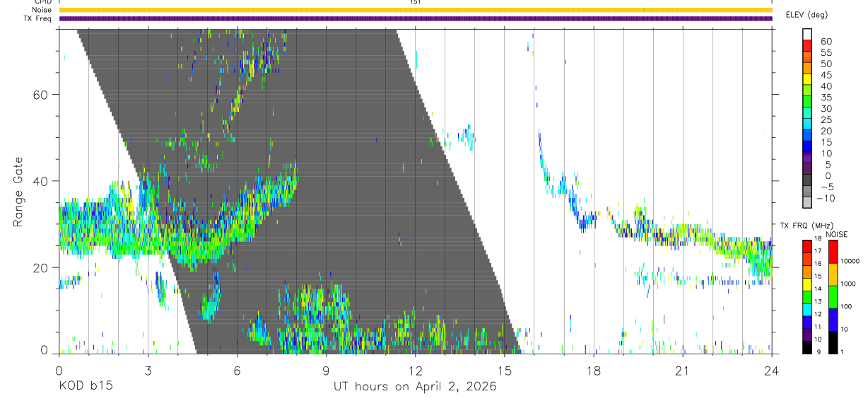Click the ELEV scale label '60'
Viewport: 868px width, 401px height.
826,42
